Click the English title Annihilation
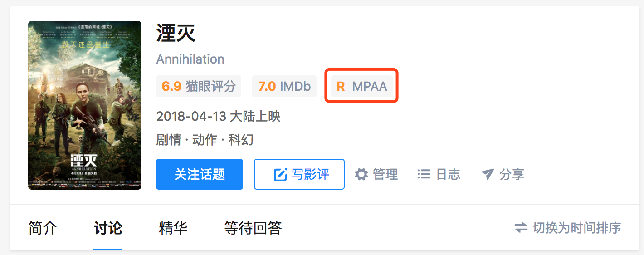This screenshot has width=644, height=255. pyautogui.click(x=190, y=59)
